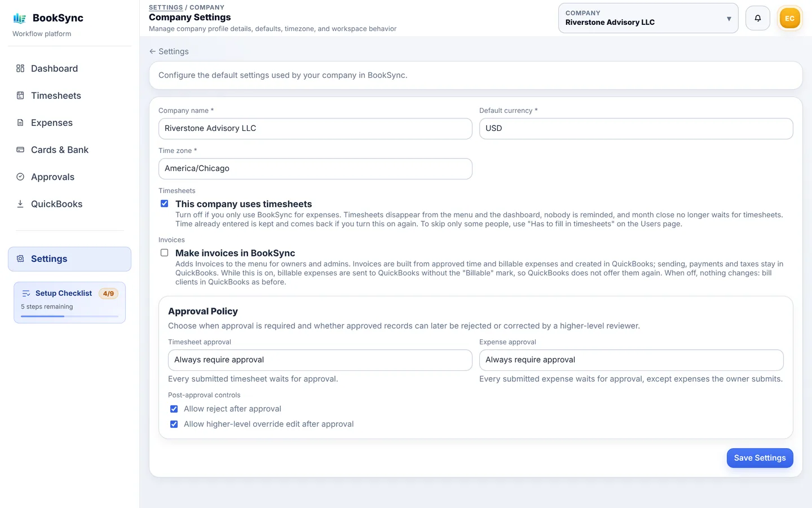
Task: Click the Approvals checkmark circle icon
Action: click(x=20, y=177)
